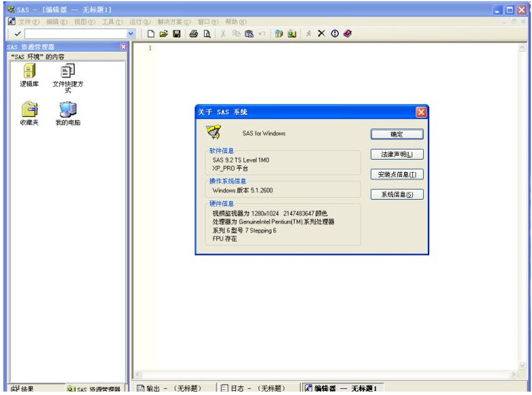The width and height of the screenshot is (532, 395).
Task: Click the SAS Explorer toolbar icon
Action: (x=292, y=33)
